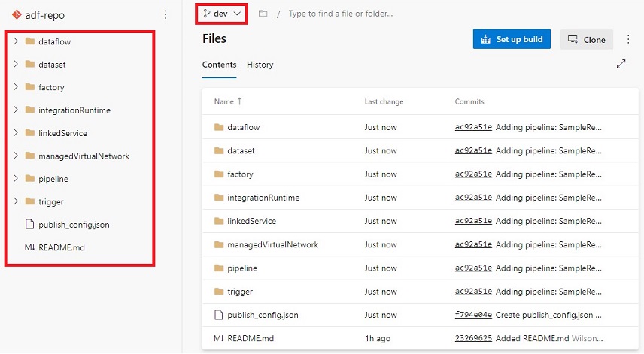Open linkedService in the files table
Viewport: 644px width, 354px height.
[252, 221]
